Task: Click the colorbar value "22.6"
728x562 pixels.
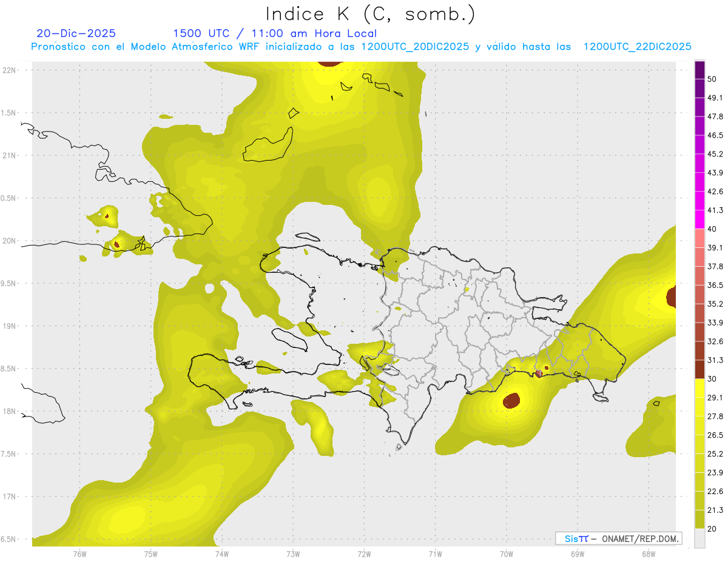Action: 715,492
